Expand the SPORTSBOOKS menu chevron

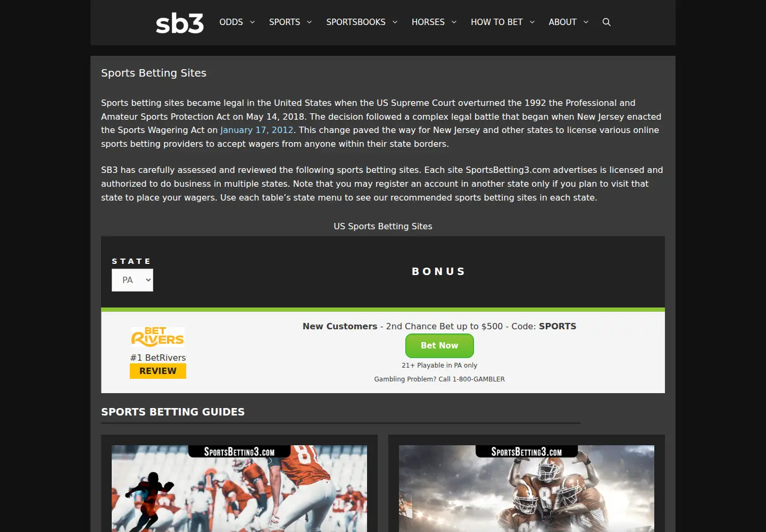coord(395,22)
